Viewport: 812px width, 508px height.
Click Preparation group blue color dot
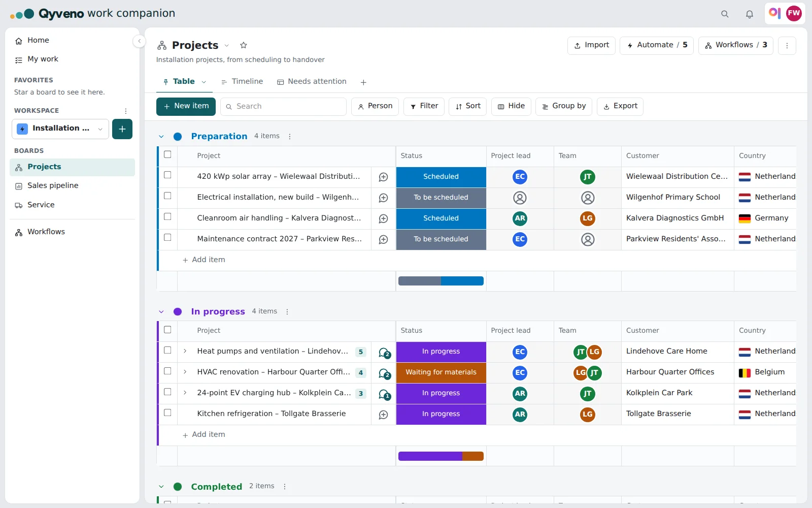pos(178,137)
